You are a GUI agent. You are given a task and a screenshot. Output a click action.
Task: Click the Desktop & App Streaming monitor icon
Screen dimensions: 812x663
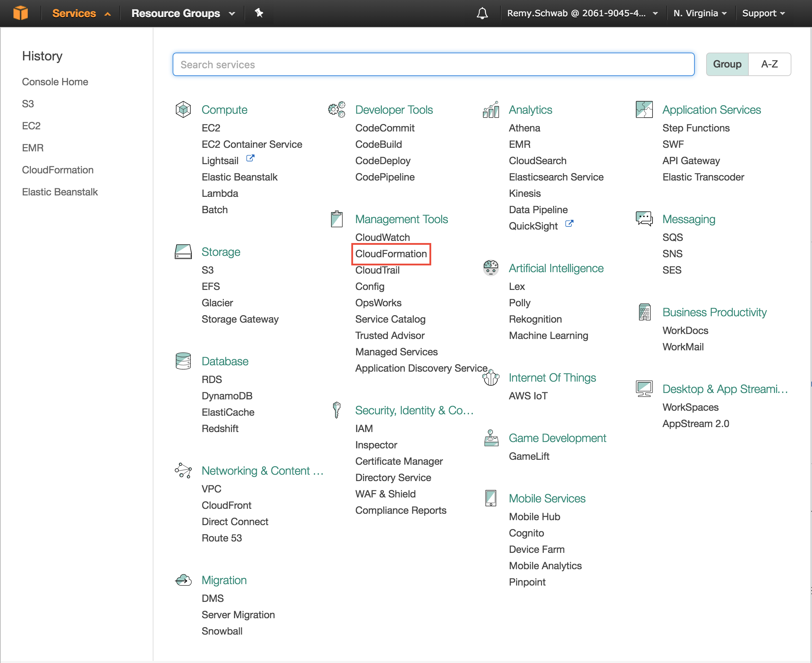(x=644, y=389)
